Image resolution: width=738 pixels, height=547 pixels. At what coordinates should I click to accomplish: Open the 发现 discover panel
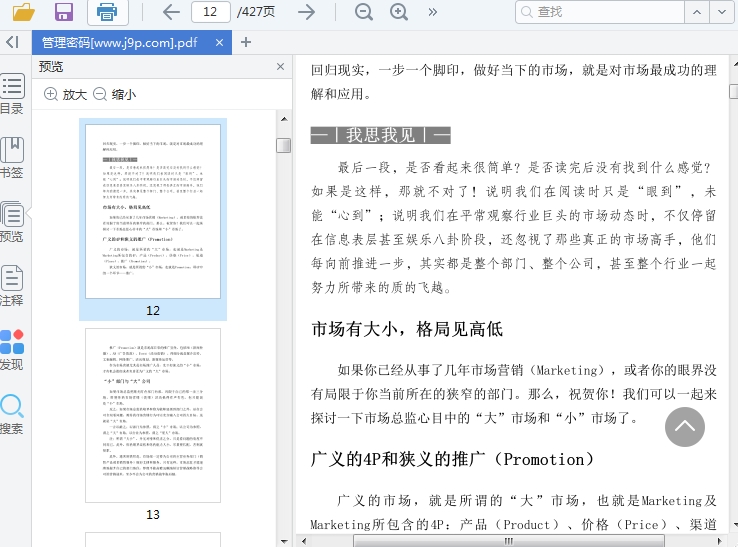click(x=12, y=350)
